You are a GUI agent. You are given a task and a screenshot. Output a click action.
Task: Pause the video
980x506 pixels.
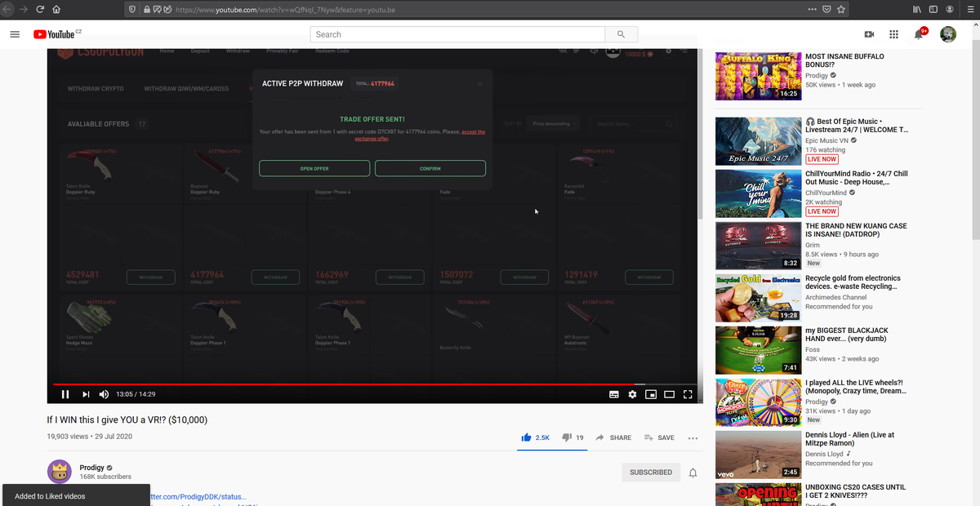pyautogui.click(x=65, y=394)
